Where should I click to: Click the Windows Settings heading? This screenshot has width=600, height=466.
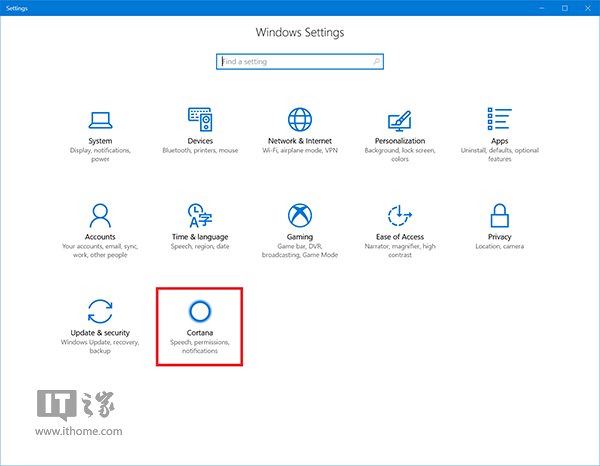300,33
